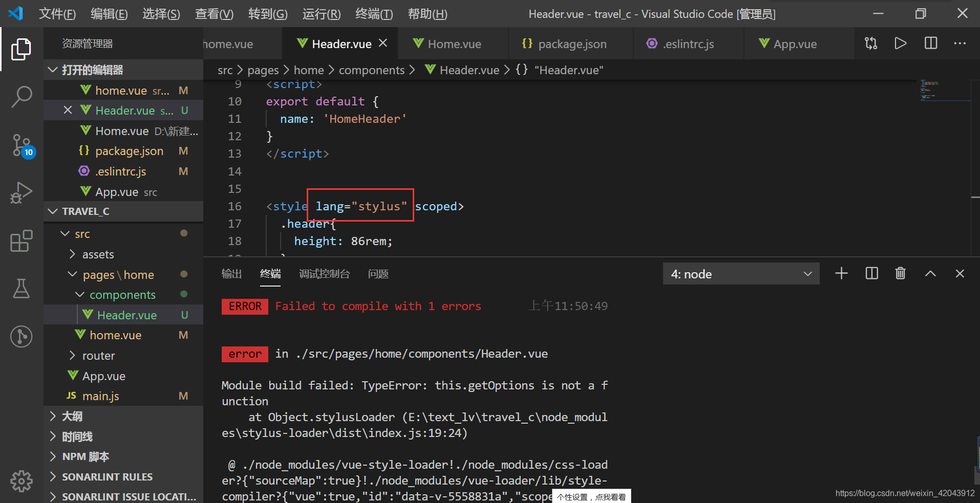Switch to the package.json editor tab
This screenshot has width=980, height=503.
(x=571, y=43)
